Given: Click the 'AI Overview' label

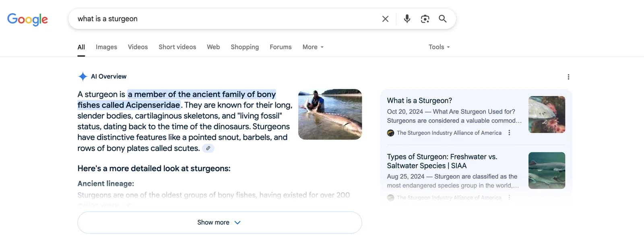Looking at the screenshot, I should [109, 76].
